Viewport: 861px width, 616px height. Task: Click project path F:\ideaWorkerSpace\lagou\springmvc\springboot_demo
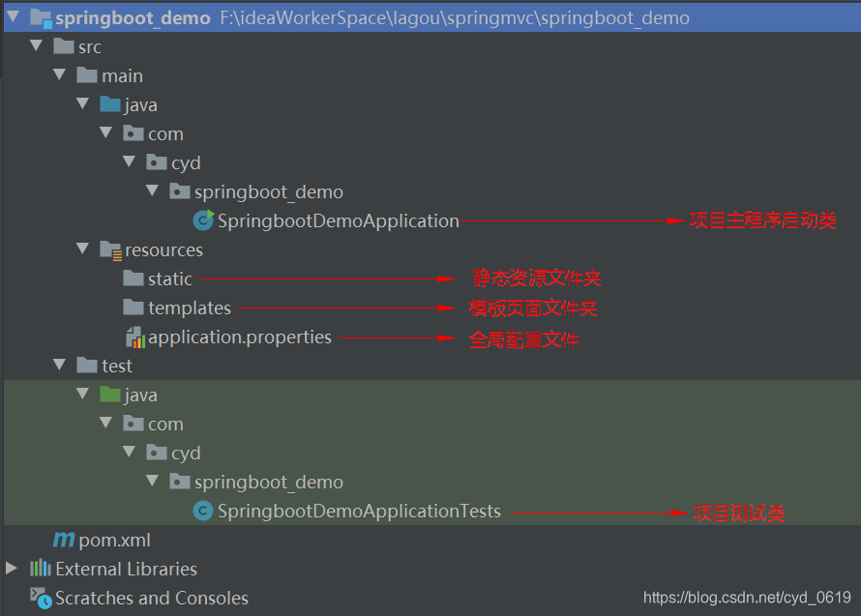(455, 18)
